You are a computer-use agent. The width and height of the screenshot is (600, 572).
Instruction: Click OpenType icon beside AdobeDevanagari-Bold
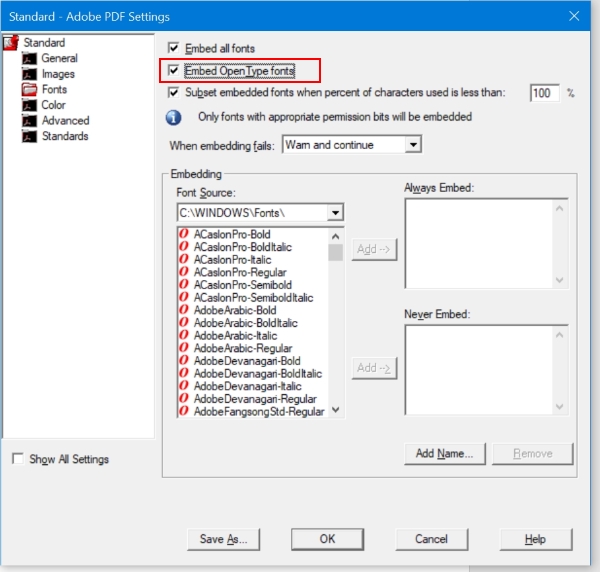tap(184, 360)
